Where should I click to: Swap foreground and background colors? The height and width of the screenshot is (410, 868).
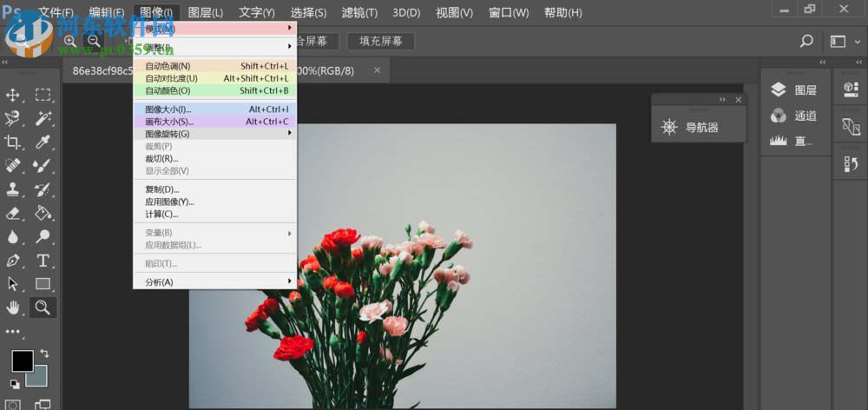(44, 354)
